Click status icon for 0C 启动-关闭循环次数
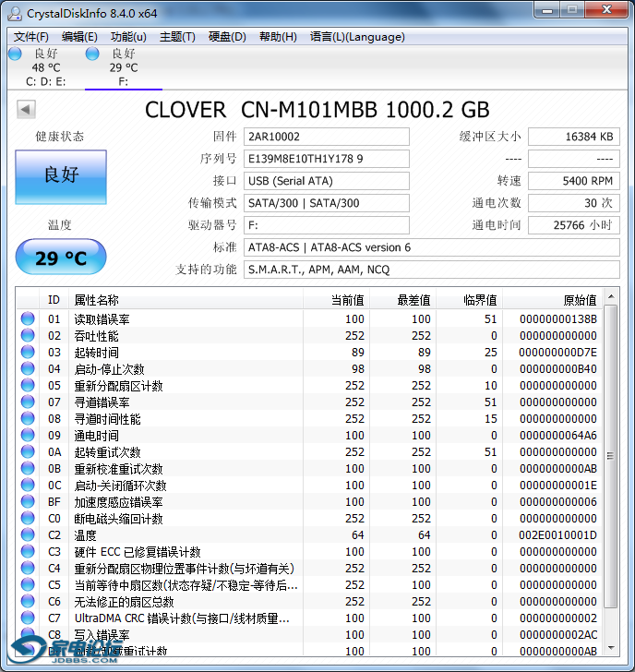This screenshot has height=672, width=635. tap(28, 485)
